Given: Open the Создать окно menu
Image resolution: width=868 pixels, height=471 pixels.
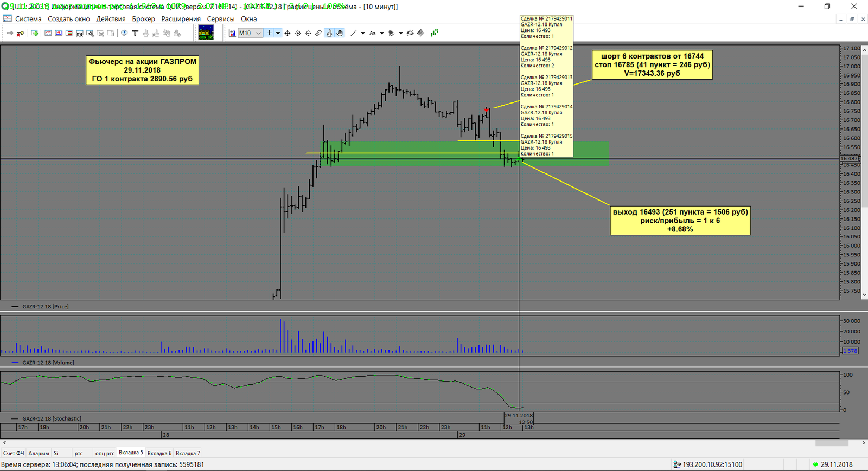Looking at the screenshot, I should point(69,19).
